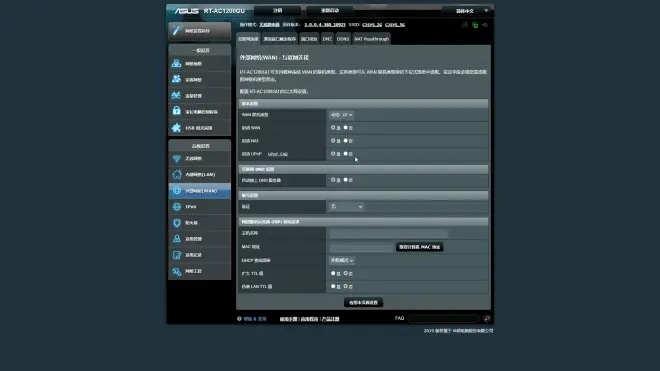Viewport: 660px width, 371px height.
Task: Select No for Enable UPnP
Action: (x=346, y=154)
